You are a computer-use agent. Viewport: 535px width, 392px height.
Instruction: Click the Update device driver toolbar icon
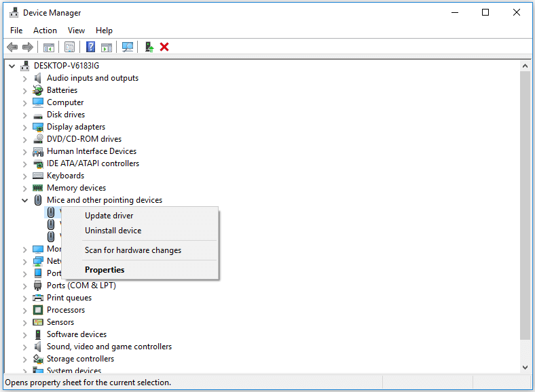(x=149, y=47)
